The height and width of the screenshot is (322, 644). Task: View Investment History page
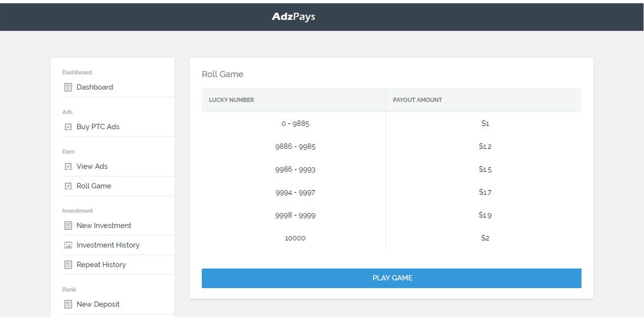pos(108,245)
